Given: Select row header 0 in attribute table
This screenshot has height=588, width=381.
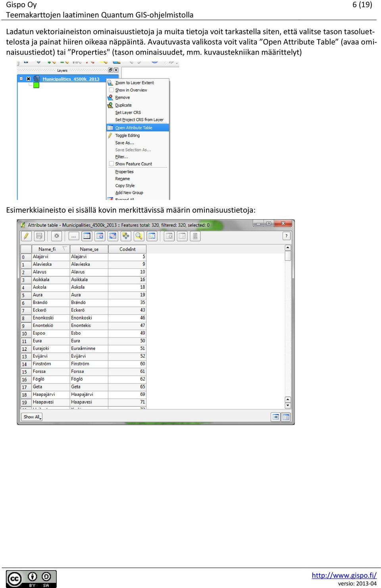Looking at the screenshot, I should click(x=26, y=257).
